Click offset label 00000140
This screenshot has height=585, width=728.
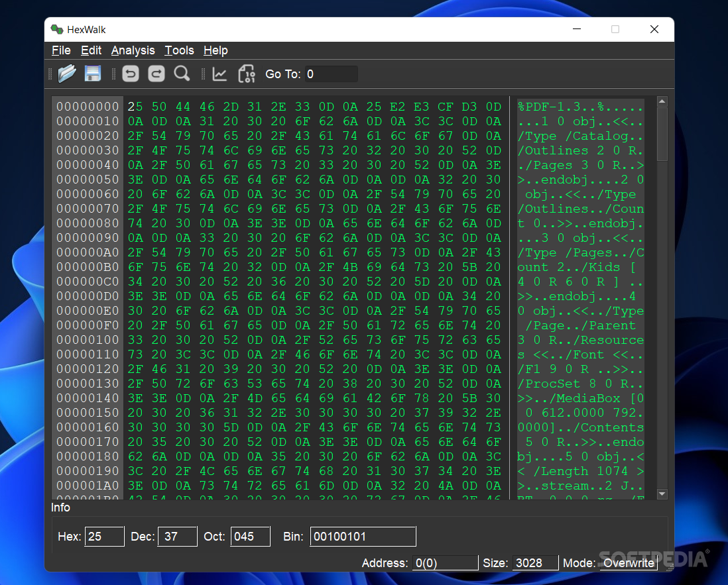[88, 398]
